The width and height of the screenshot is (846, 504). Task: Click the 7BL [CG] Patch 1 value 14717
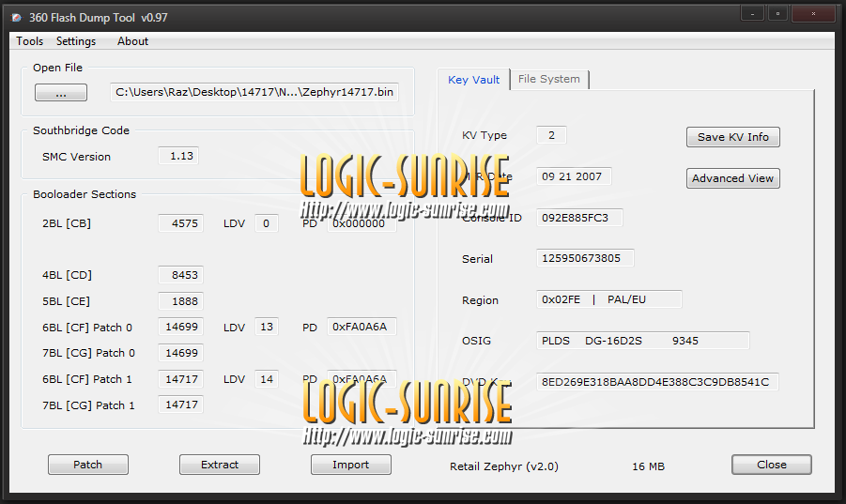180,405
